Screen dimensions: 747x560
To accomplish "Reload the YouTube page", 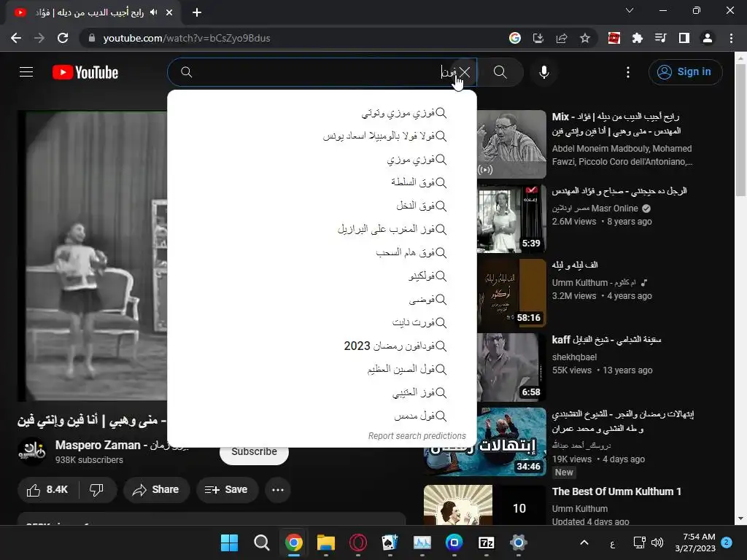I will pos(63,38).
